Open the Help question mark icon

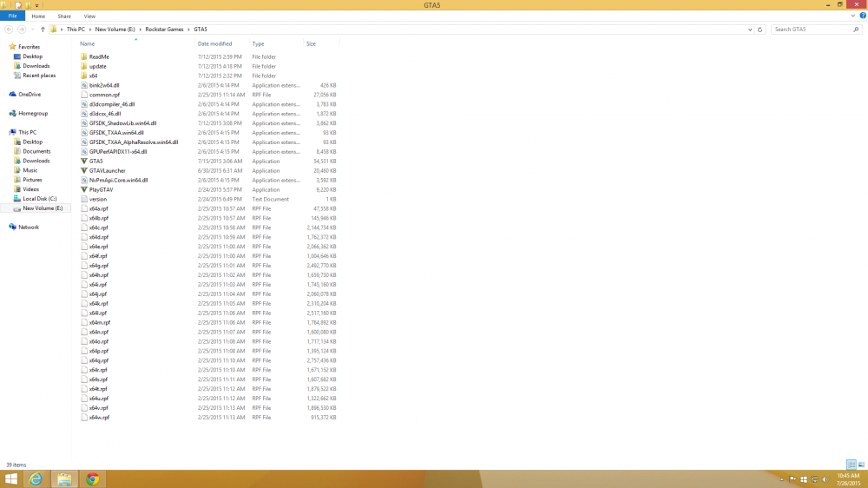(x=863, y=16)
